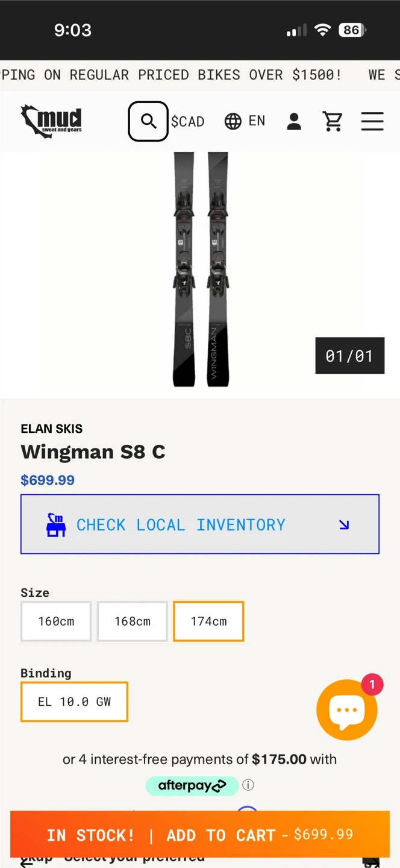This screenshot has width=400, height=868.
Task: Tap the globe language icon
Action: pos(233,121)
